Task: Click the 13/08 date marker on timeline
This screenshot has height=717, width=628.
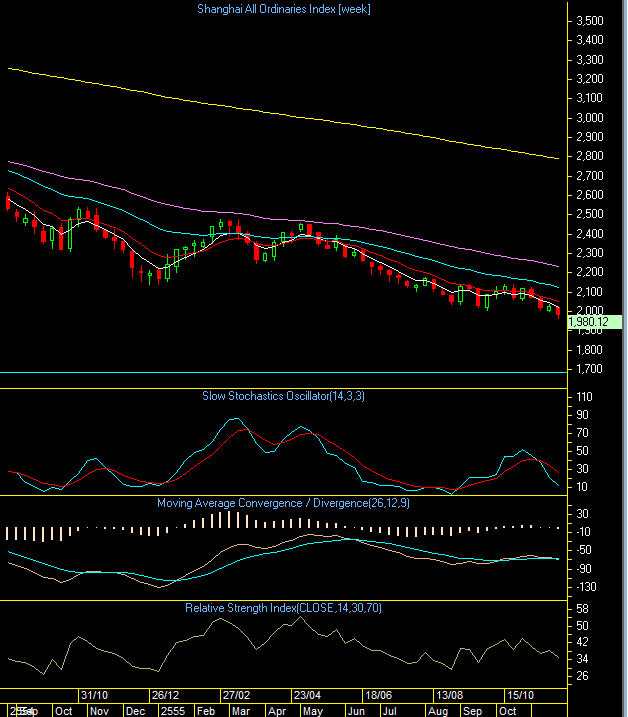Action: point(448,695)
